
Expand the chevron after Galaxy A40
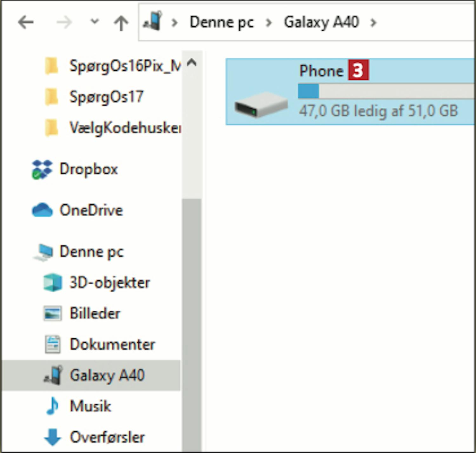tap(374, 23)
